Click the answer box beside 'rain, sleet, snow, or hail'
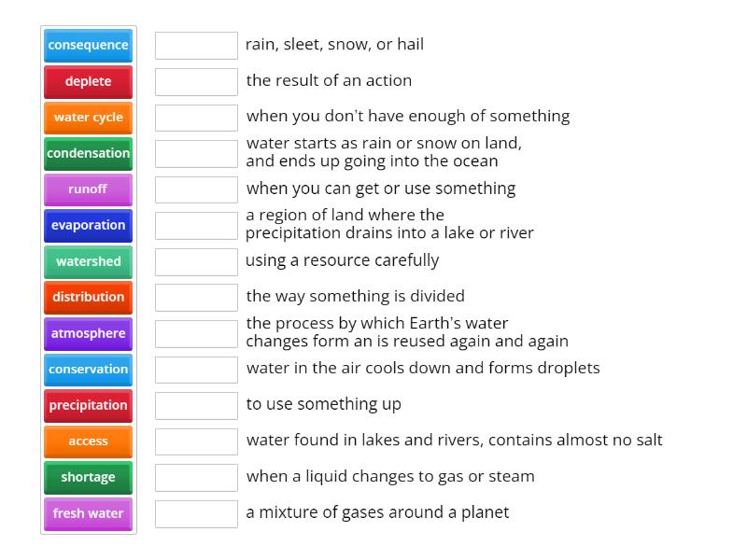 pyautogui.click(x=196, y=45)
